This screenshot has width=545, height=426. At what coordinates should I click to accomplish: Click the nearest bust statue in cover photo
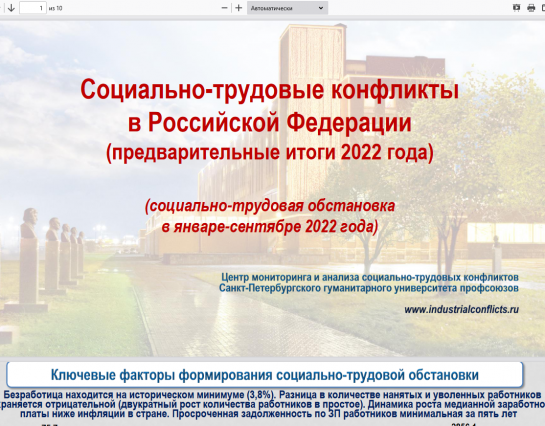pyautogui.click(x=29, y=259)
